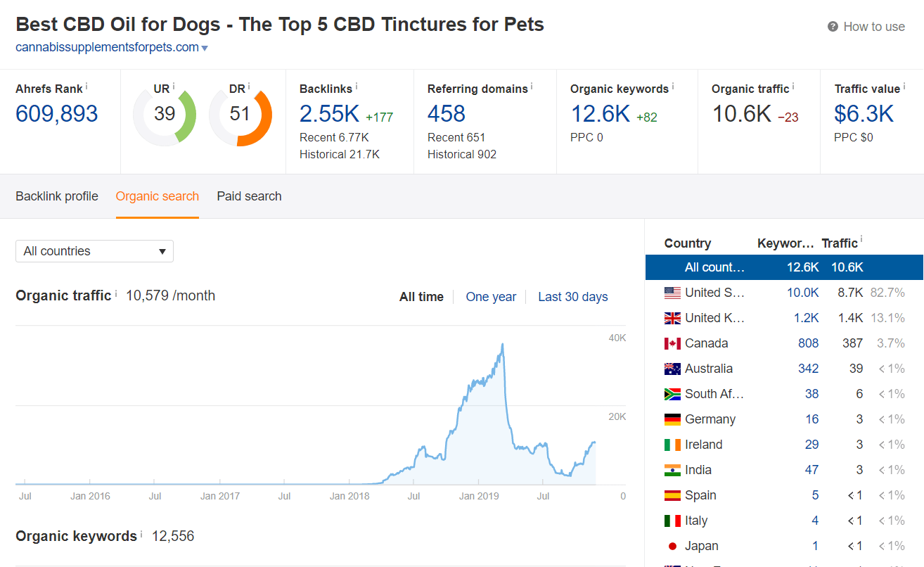Open the 29 keywords for Ireland
The height and width of the screenshot is (567, 924).
(812, 445)
